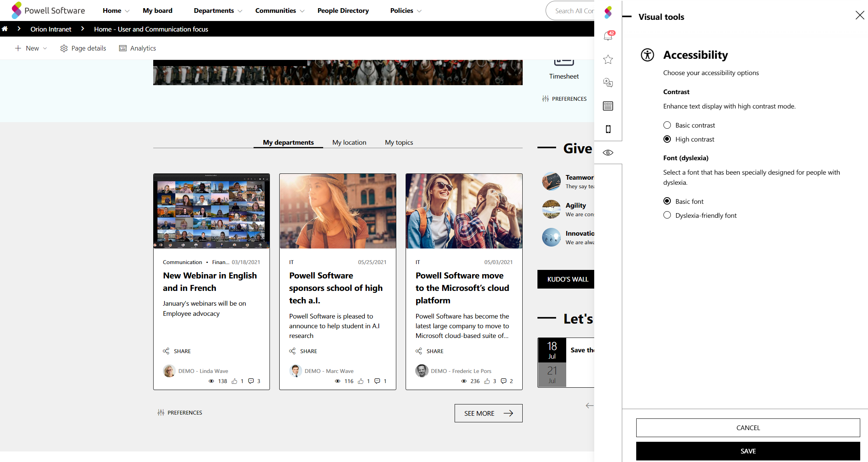Open favorites star icon in sidebar
The width and height of the screenshot is (868, 462).
tap(608, 59)
